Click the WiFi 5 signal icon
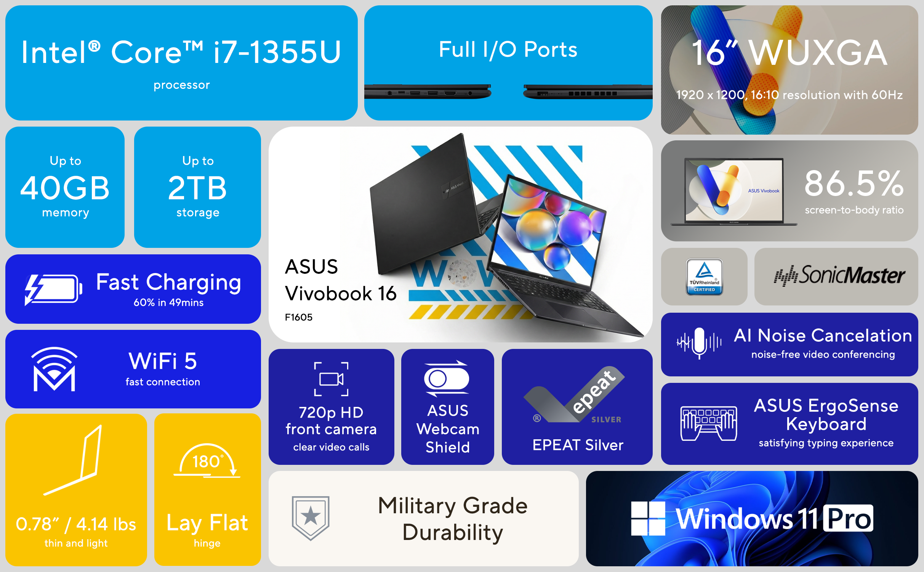Screen dimensions: 924x572 tap(54, 369)
